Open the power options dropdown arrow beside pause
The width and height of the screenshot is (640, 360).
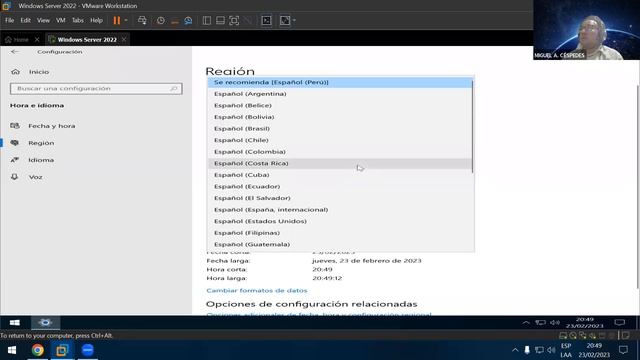[126, 20]
